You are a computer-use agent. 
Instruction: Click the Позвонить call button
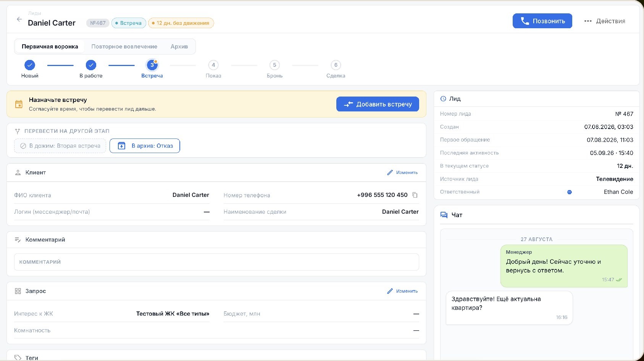[x=542, y=21]
